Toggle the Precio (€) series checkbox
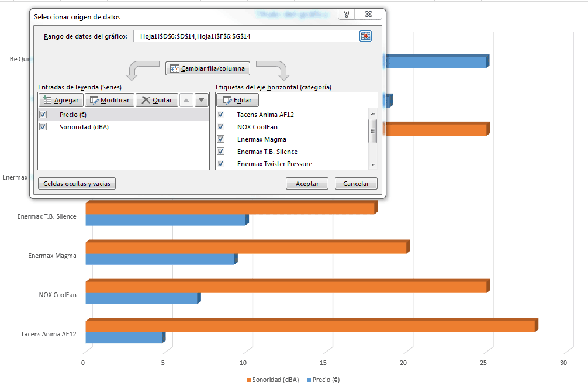Image resolution: width=588 pixels, height=389 pixels. (x=43, y=115)
